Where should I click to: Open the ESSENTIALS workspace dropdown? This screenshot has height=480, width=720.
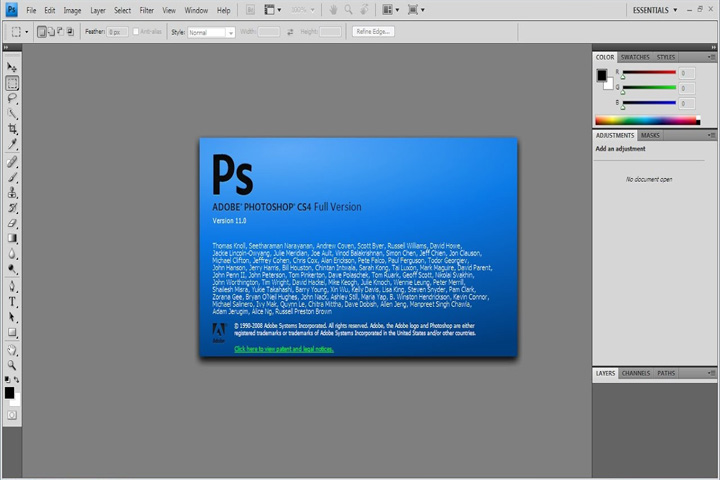(x=654, y=10)
